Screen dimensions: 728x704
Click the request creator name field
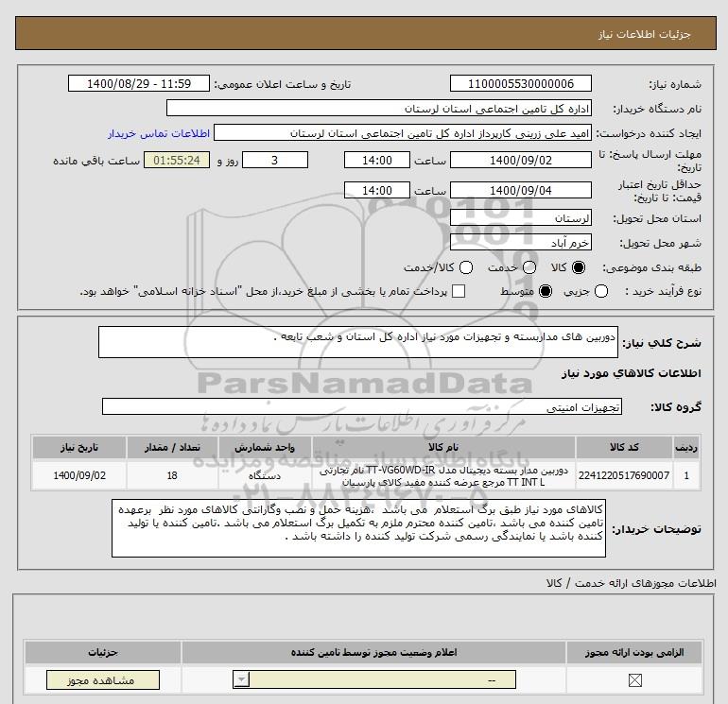click(x=403, y=133)
